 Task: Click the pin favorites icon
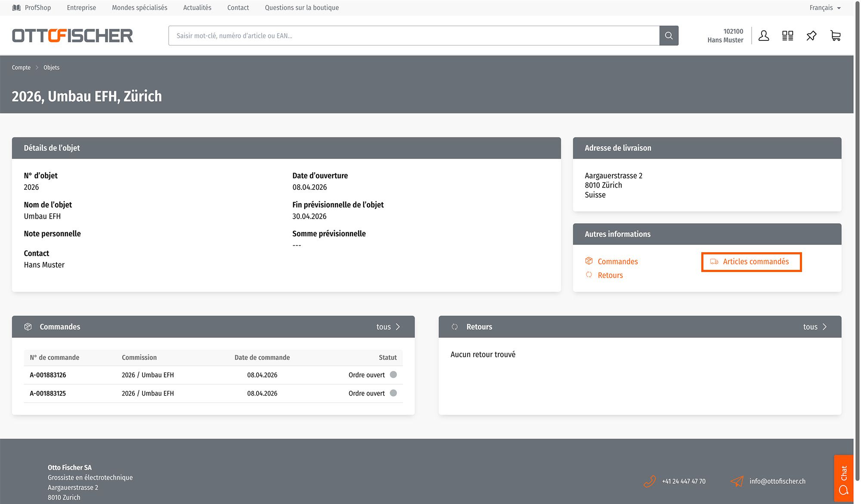[811, 36]
